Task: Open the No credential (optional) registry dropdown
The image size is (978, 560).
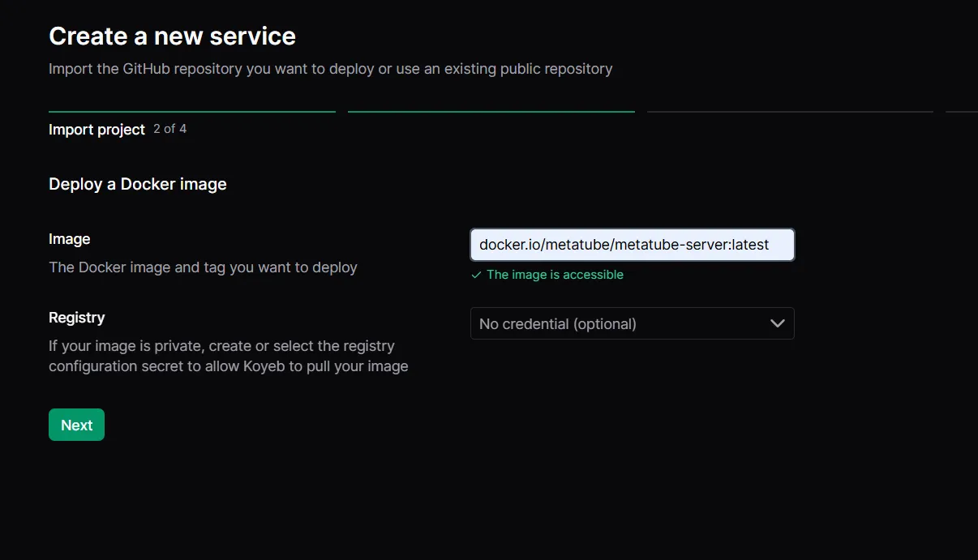Action: pyautogui.click(x=632, y=323)
